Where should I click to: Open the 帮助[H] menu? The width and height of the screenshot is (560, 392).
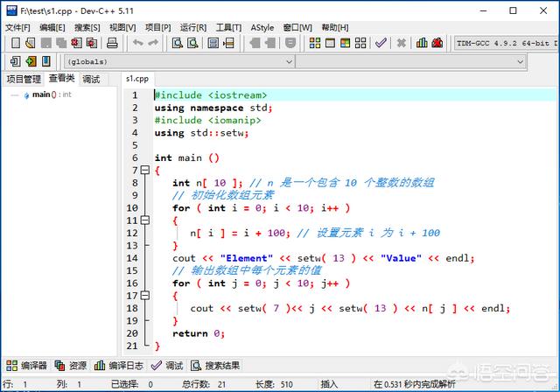pyautogui.click(x=335, y=27)
